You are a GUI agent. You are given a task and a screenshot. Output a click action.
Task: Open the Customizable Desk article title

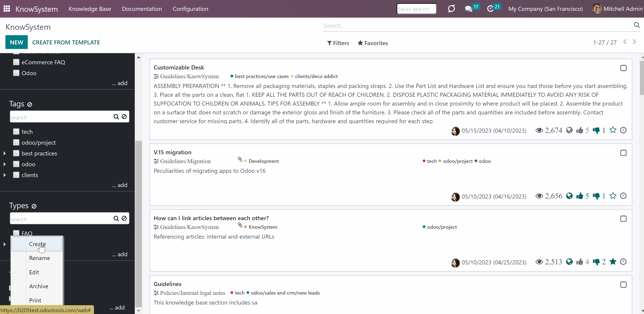click(x=179, y=67)
